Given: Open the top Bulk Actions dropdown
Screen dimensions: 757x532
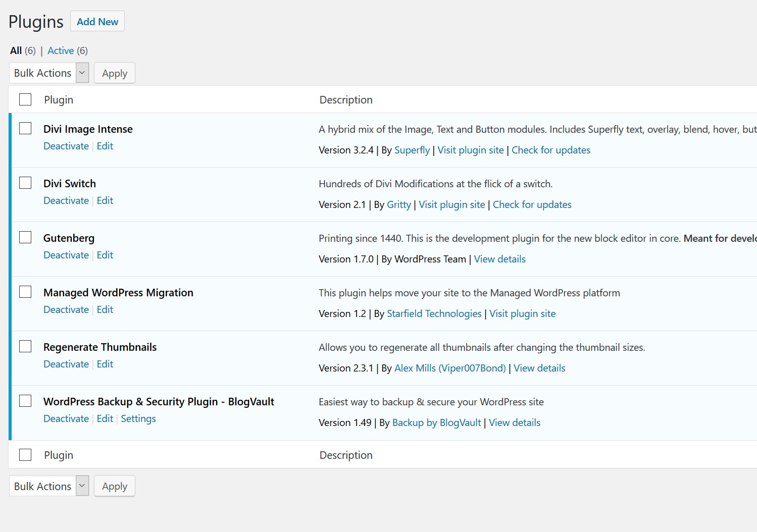Looking at the screenshot, I should pyautogui.click(x=49, y=73).
